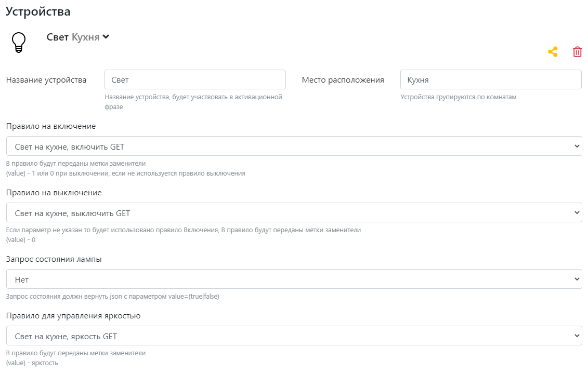Click hint about json value=(true|false)
Image resolution: width=588 pixels, height=388 pixels.
112,297
